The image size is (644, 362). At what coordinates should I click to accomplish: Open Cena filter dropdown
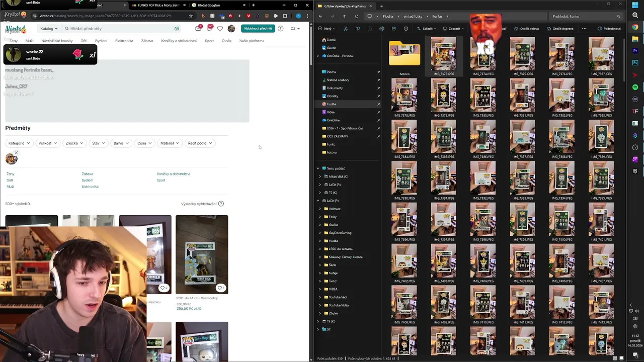[144, 143]
